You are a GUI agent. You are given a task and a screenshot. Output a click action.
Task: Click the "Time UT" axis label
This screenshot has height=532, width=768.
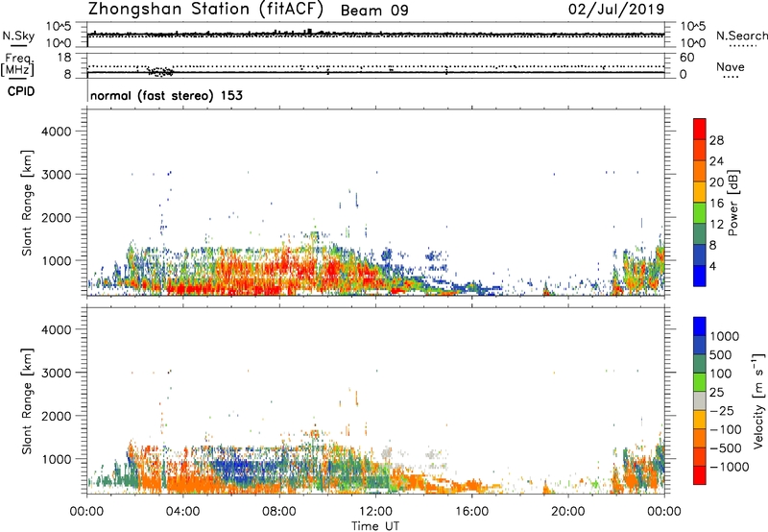click(375, 526)
